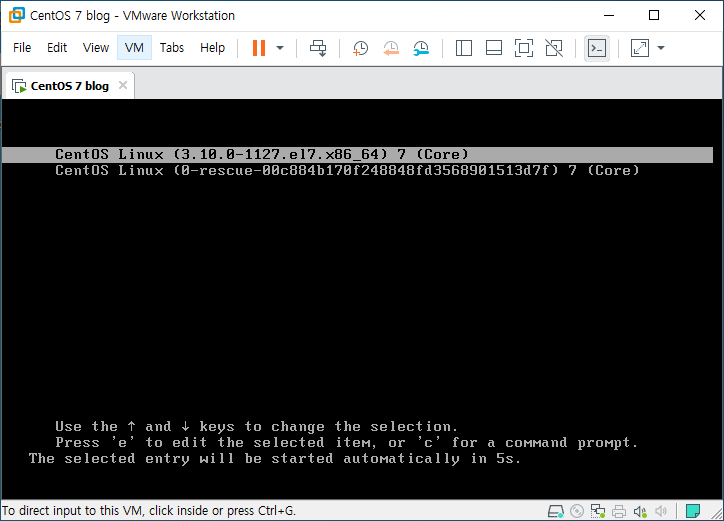Grab the window resize grip corner
This screenshot has height=521, width=724.
[x=717, y=513]
